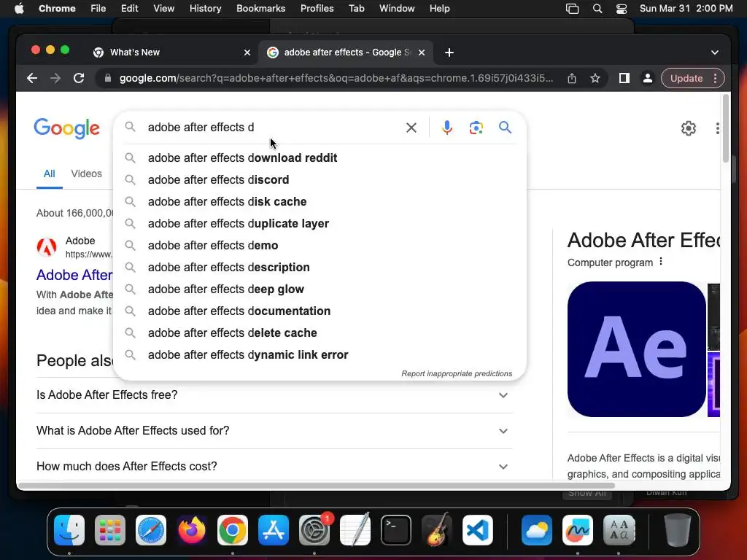The image size is (747, 560).
Task: Reload the current page
Action: coord(79,78)
